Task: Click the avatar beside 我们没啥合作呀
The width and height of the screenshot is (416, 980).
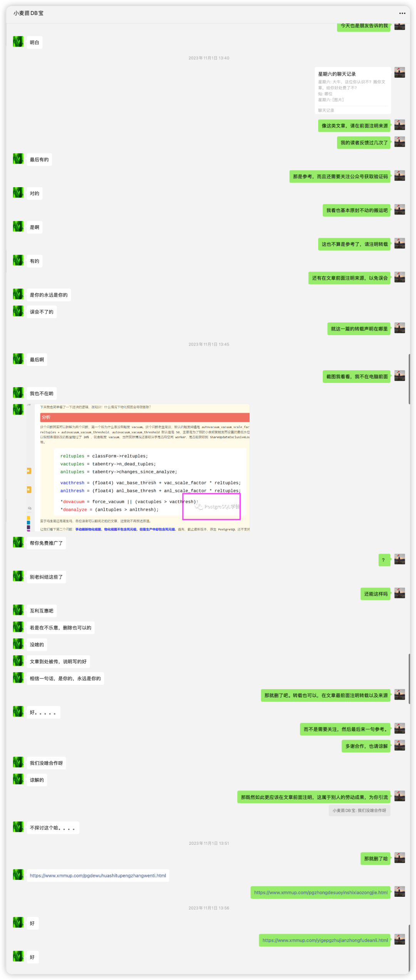Action: 18,762
